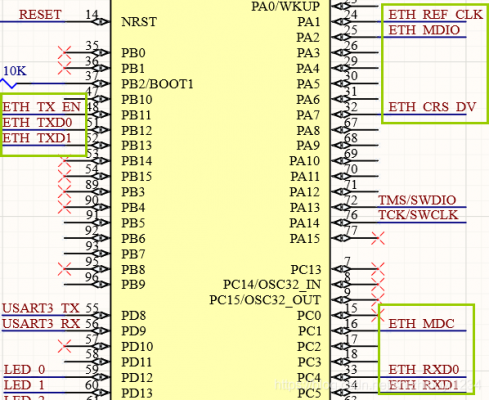Click the PB6 pin name
The height and width of the screenshot is (400, 489).
coord(133,238)
